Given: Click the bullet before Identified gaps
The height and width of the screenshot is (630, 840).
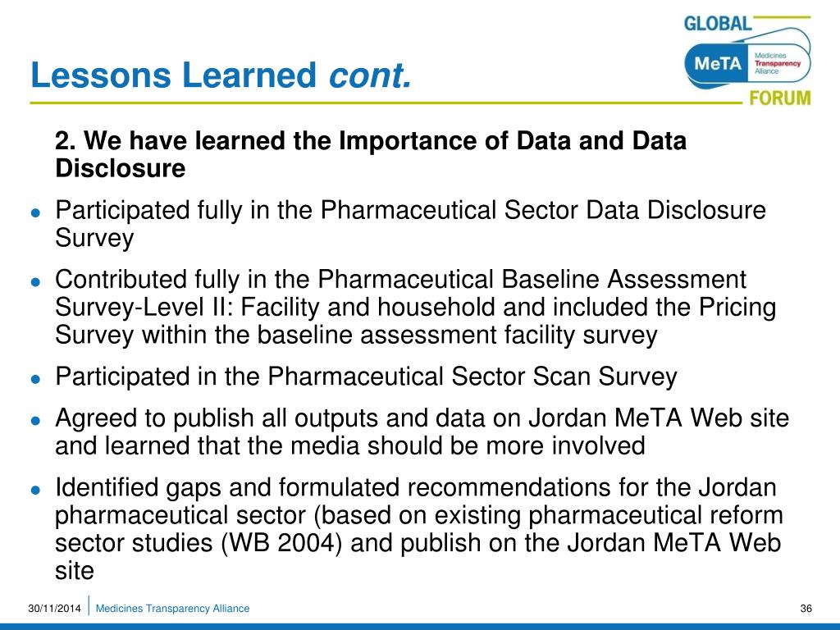Looking at the screenshot, I should coord(36,491).
